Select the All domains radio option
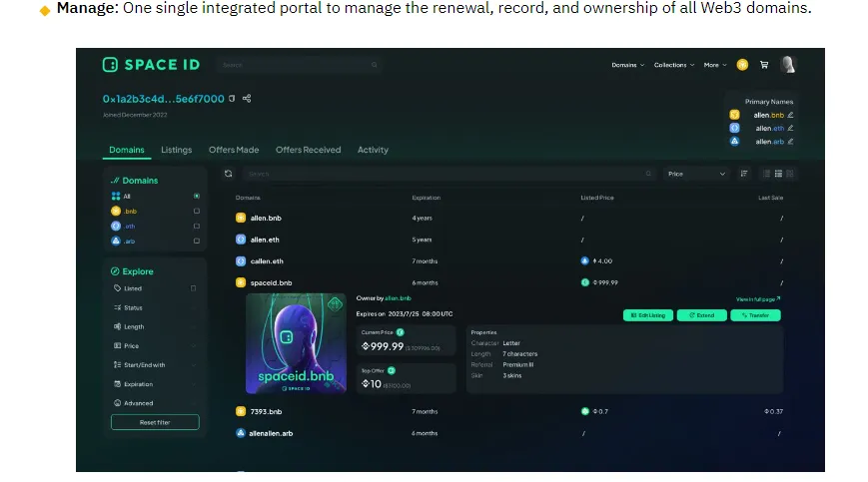This screenshot has height=482, width=868. click(x=197, y=197)
